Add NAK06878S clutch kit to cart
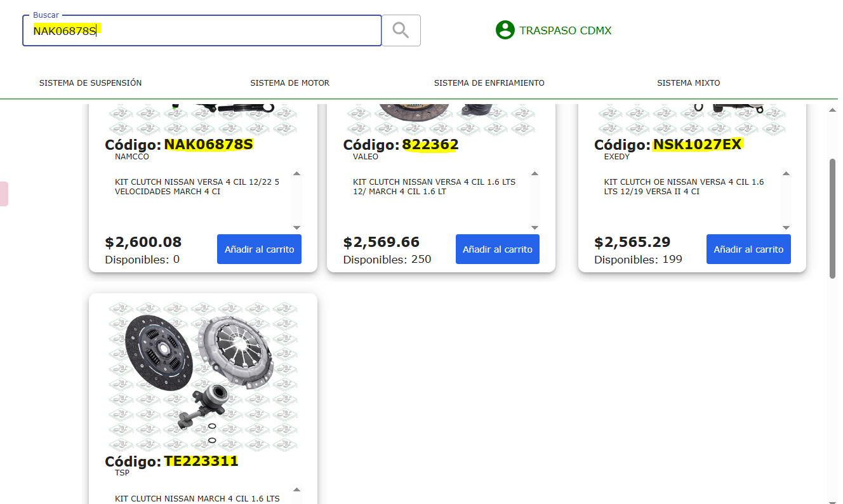 click(x=259, y=249)
